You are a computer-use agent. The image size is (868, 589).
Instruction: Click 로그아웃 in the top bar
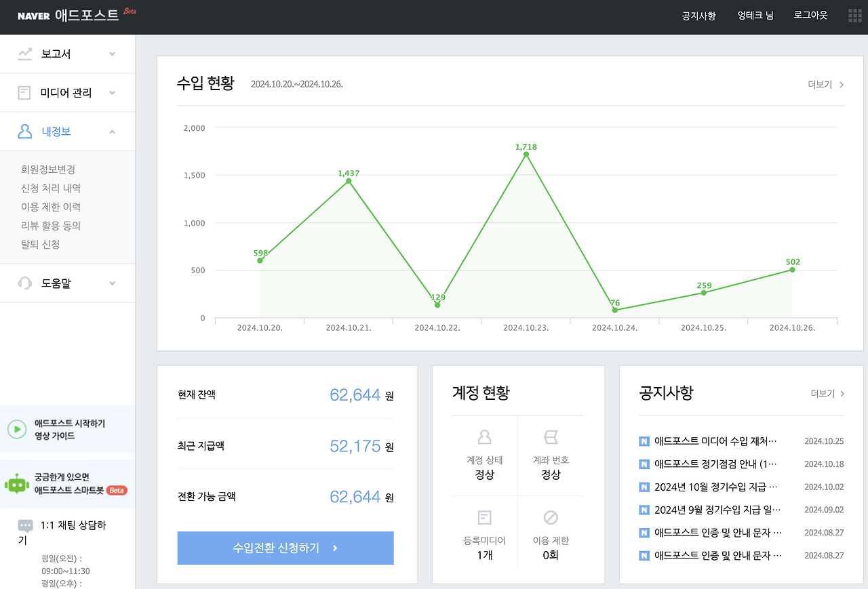[810, 16]
